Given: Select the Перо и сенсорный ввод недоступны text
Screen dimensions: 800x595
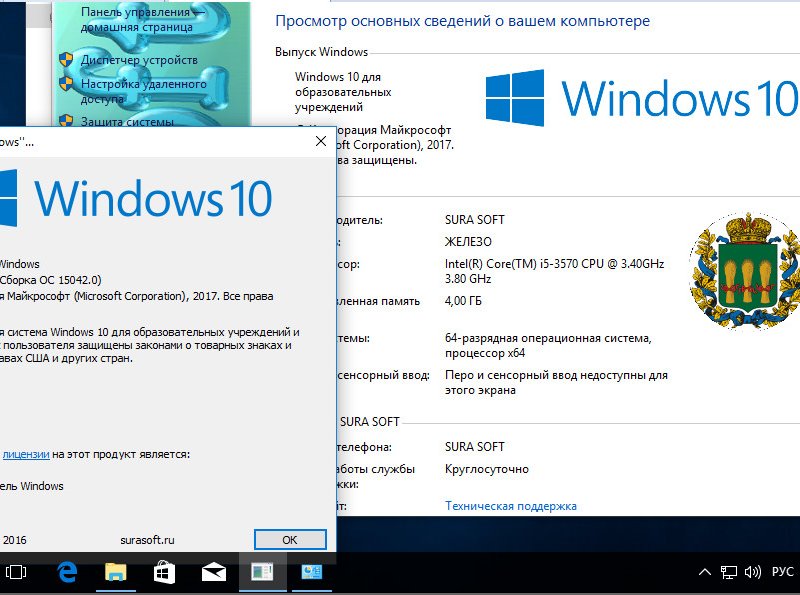Looking at the screenshot, I should pyautogui.click(x=556, y=383).
